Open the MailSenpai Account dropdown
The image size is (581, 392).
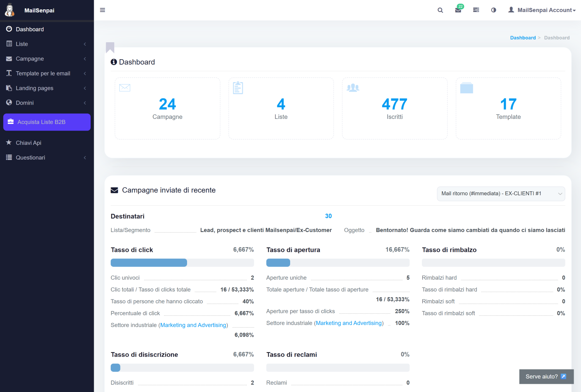pyautogui.click(x=542, y=10)
